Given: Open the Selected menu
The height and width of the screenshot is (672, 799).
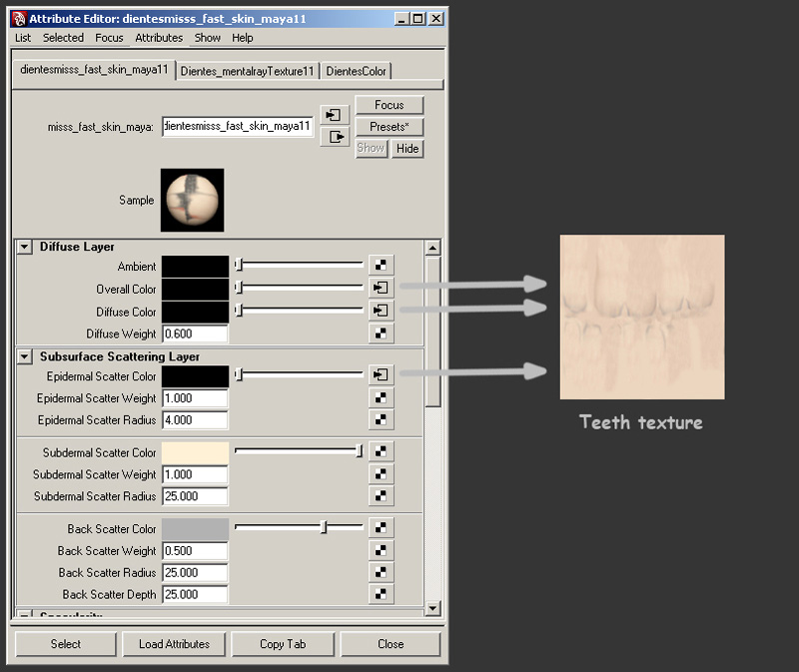Looking at the screenshot, I should click(63, 38).
